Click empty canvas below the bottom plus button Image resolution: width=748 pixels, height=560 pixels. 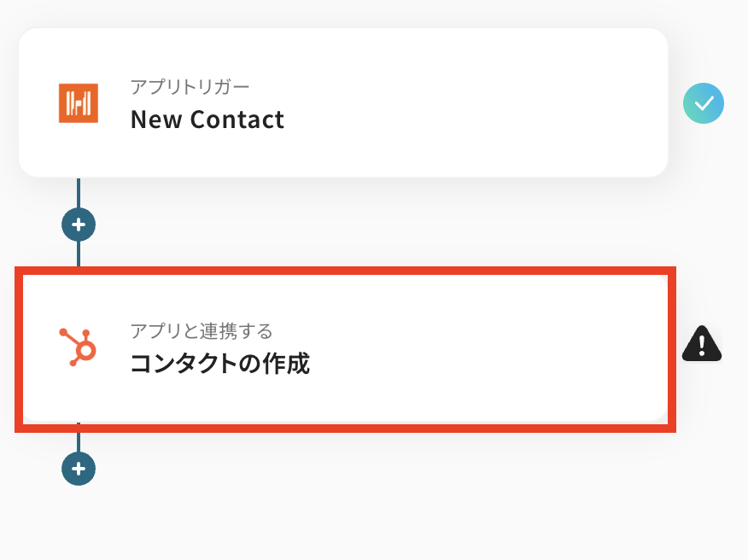click(x=79, y=525)
